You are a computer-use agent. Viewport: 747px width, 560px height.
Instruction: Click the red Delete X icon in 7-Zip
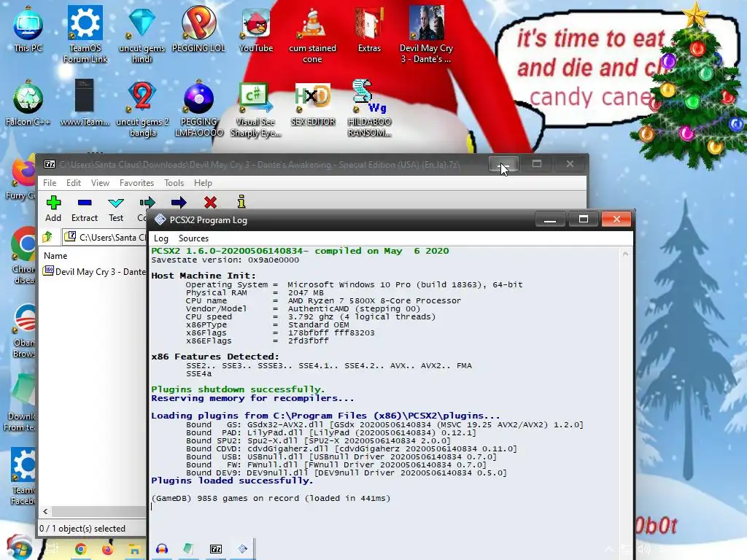pos(210,203)
